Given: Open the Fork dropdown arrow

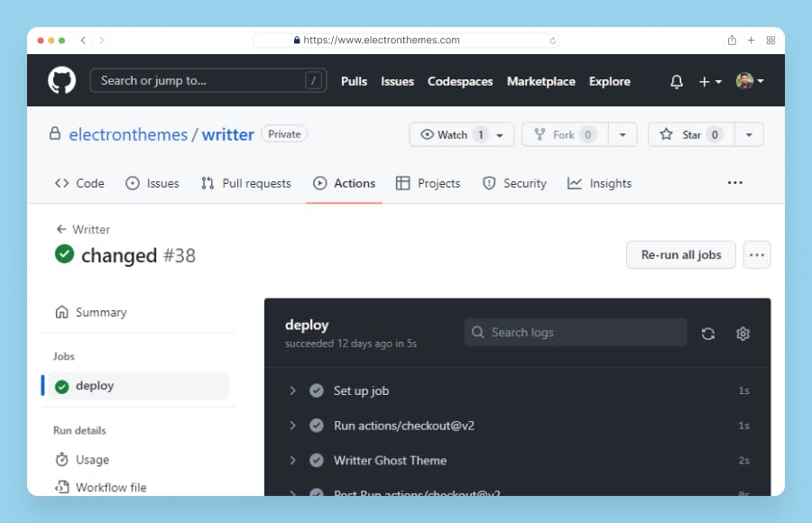Looking at the screenshot, I should (x=623, y=134).
